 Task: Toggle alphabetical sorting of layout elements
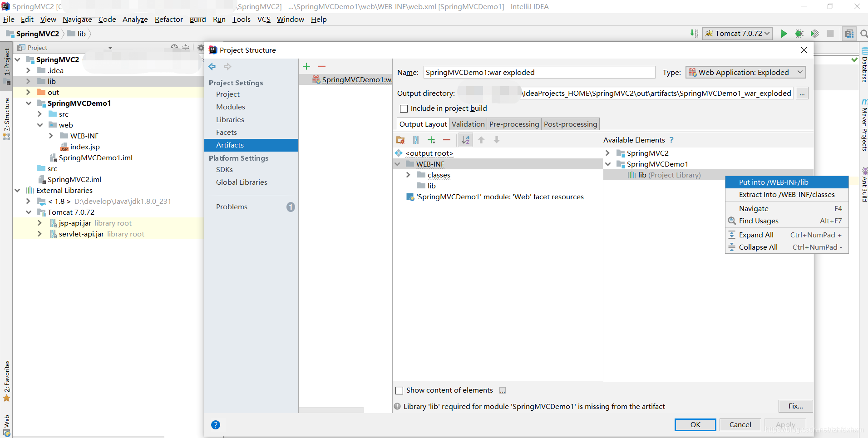(x=466, y=140)
